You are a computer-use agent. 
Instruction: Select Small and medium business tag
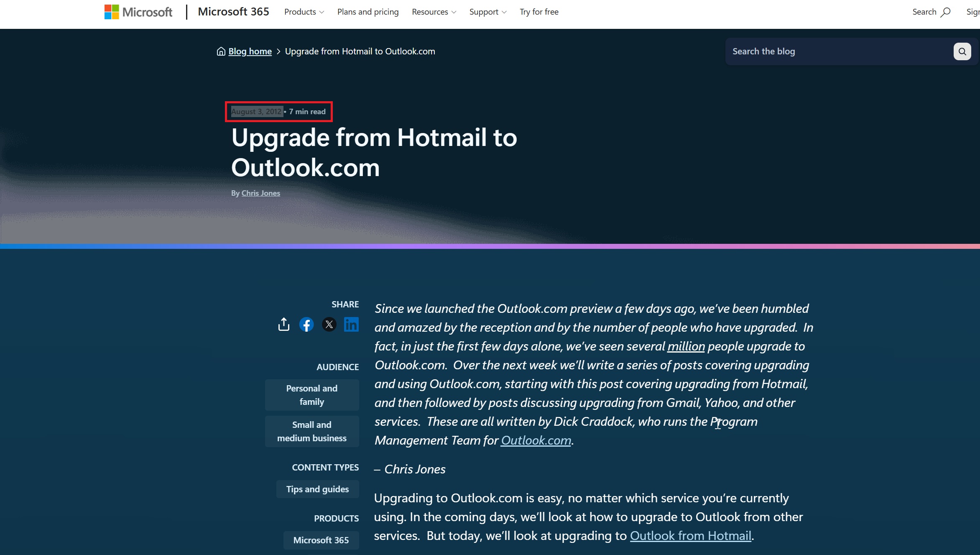pos(312,431)
